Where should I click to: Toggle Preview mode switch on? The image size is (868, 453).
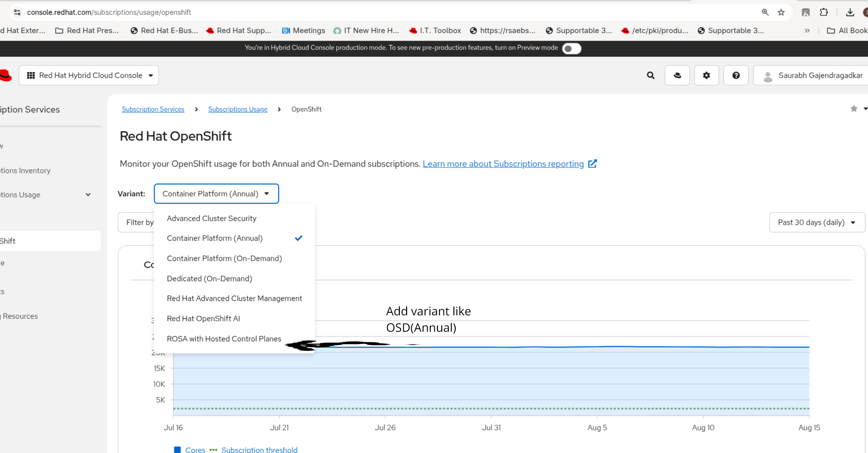point(571,48)
